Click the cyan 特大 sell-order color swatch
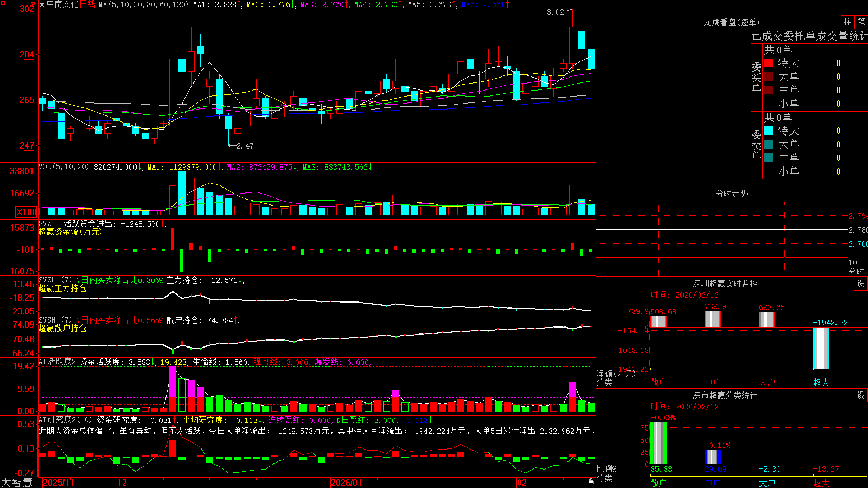 coord(768,131)
